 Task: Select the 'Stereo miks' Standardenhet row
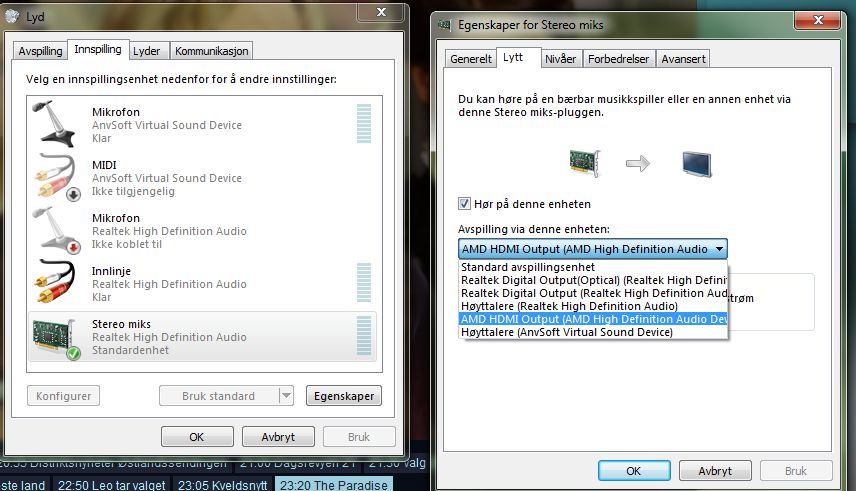tap(203, 336)
